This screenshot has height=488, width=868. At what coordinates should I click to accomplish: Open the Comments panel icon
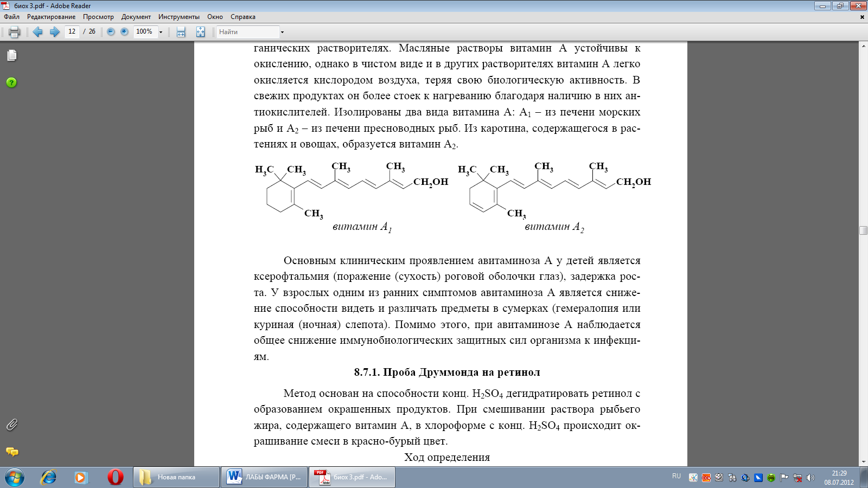point(12,452)
